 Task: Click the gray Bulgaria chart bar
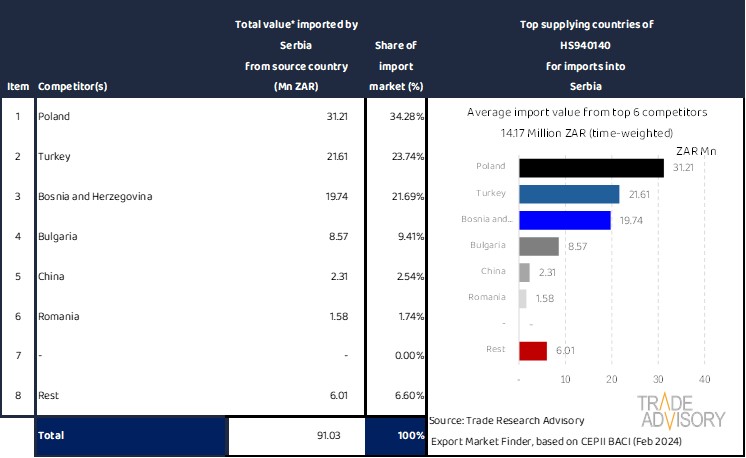pyautogui.click(x=539, y=246)
